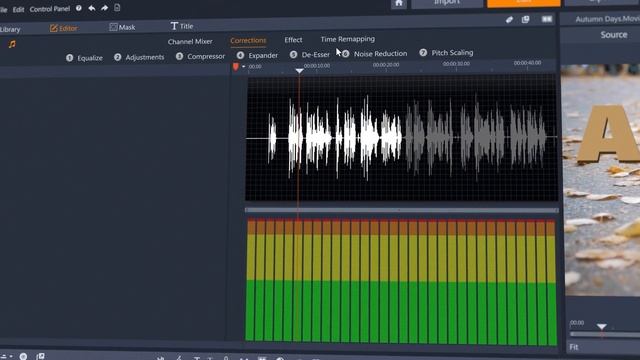Image resolution: width=640 pixels, height=360 pixels.
Task: Open the Effect section
Action: pos(293,40)
